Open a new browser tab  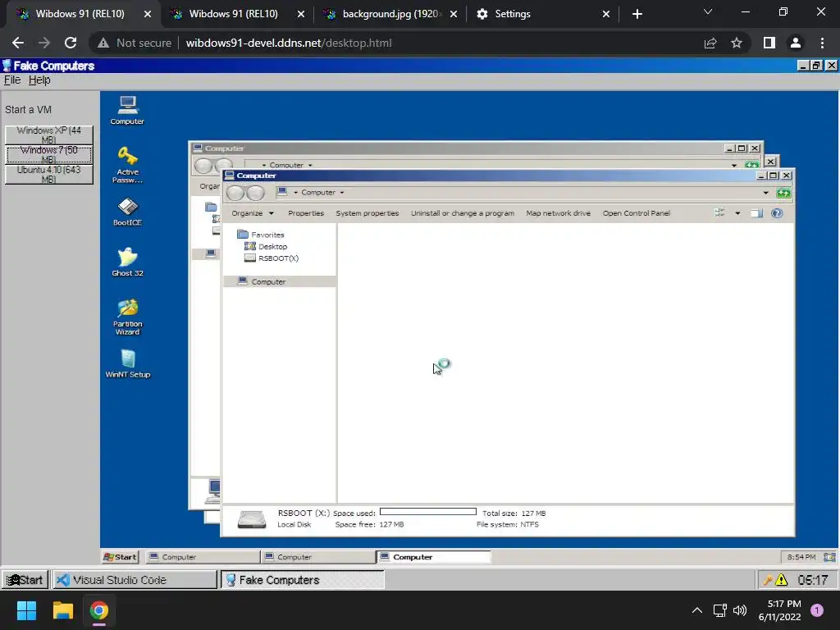(x=637, y=14)
